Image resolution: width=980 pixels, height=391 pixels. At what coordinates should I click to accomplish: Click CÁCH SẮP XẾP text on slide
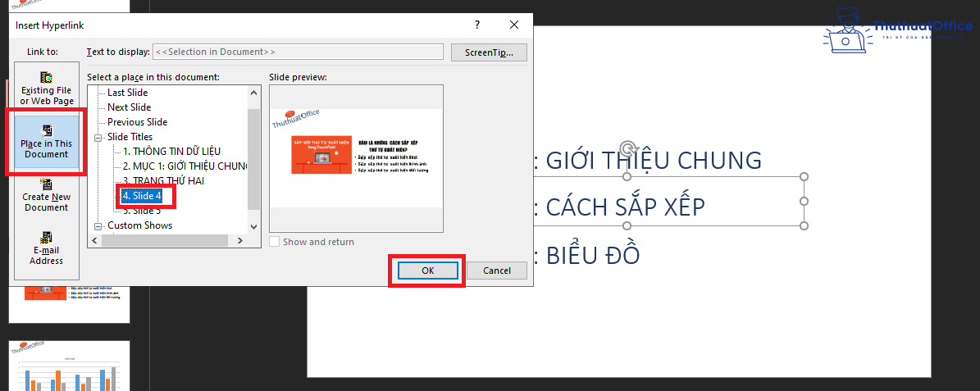click(626, 207)
